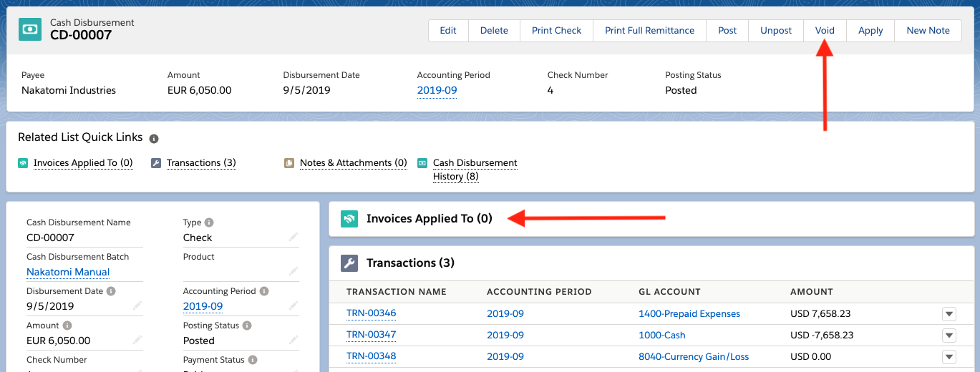This screenshot has width=980, height=372.
Task: Open transaction TRN-00347
Action: 371,335
